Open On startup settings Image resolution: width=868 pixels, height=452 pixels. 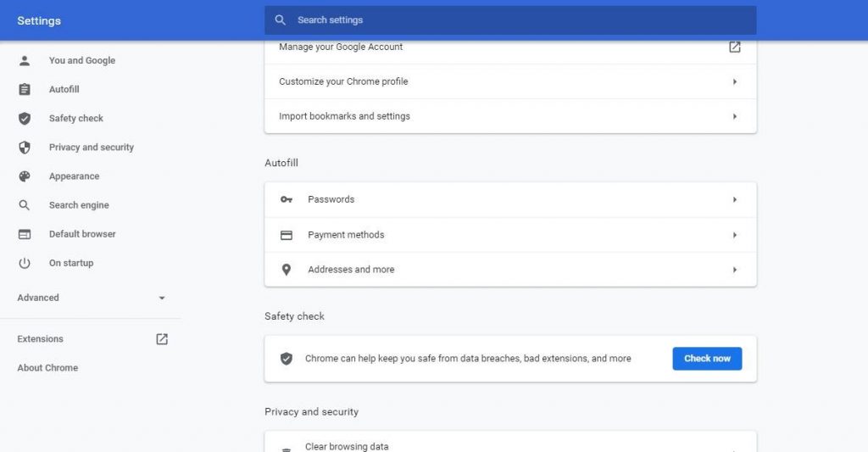coord(71,263)
